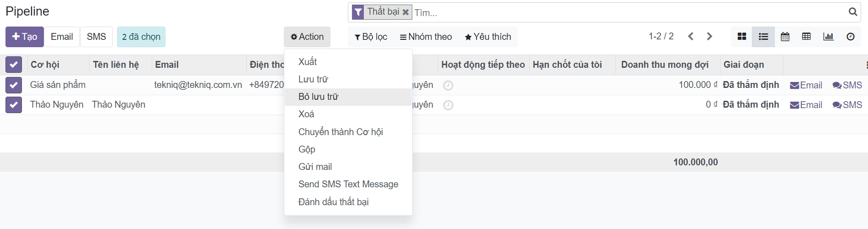Click the Tạo create button
This screenshot has width=868, height=229.
coord(25,37)
